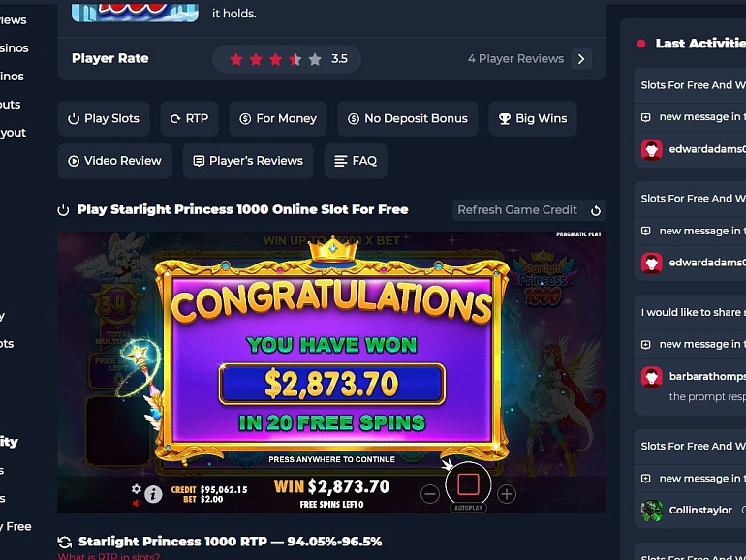
Task: Jump to Play Slots section
Action: [x=104, y=118]
